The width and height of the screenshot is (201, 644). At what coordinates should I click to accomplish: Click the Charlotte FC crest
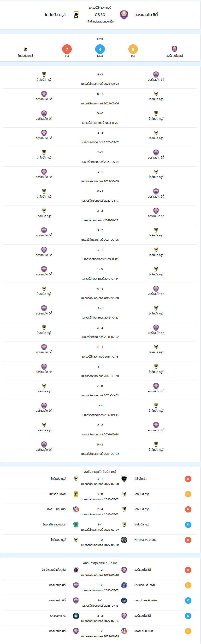click(x=76, y=616)
